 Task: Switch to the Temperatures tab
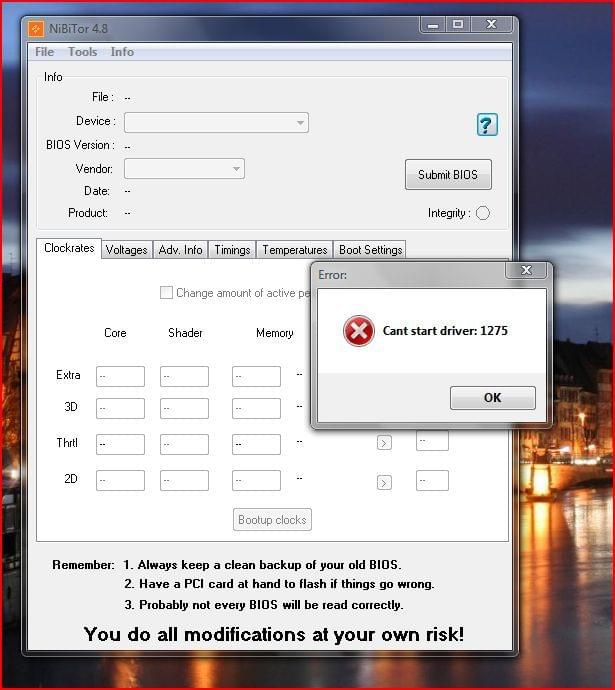295,250
